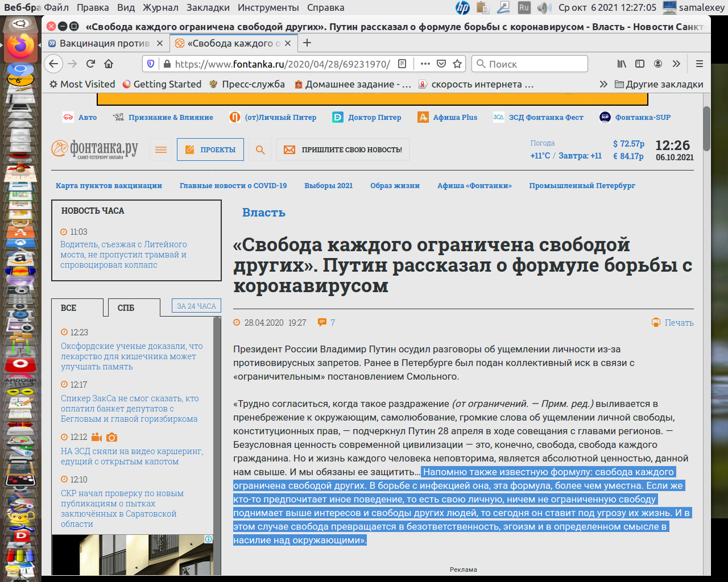Click browser search field Поиск
This screenshot has width=728, height=582.
(530, 64)
